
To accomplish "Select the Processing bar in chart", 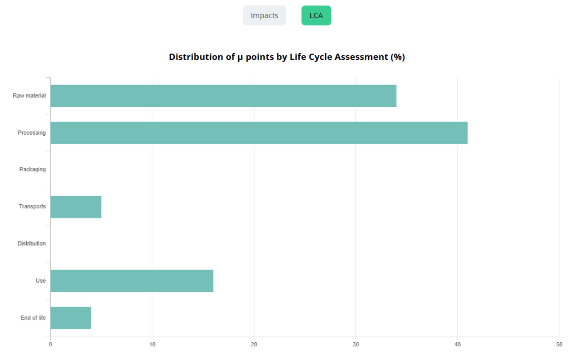I will coord(259,133).
